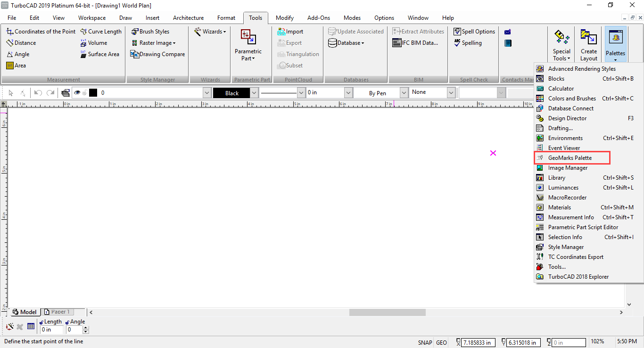Open the layers manager icon on toolbar
644x348 pixels.
(66, 93)
